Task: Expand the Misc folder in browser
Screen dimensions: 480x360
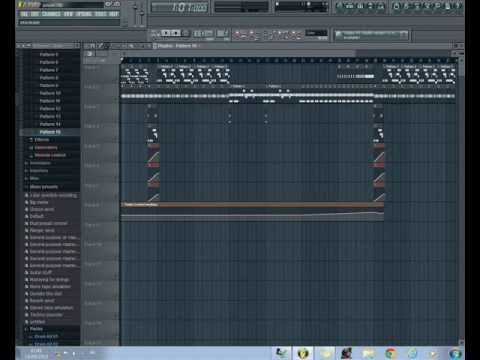Action: coord(34,178)
